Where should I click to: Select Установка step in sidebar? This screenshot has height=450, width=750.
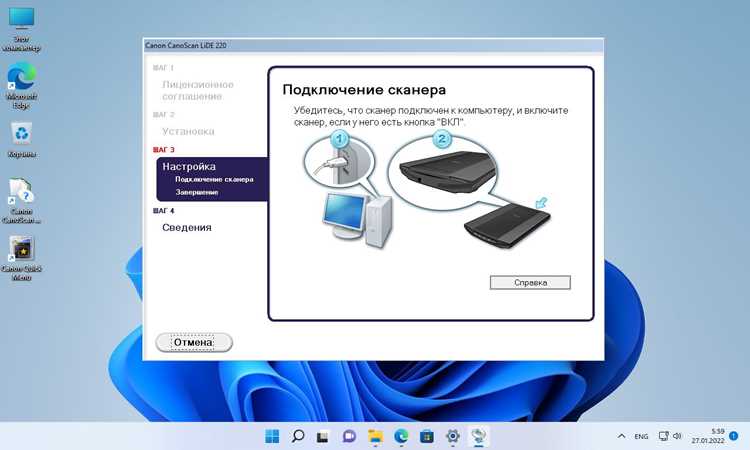[x=188, y=132]
